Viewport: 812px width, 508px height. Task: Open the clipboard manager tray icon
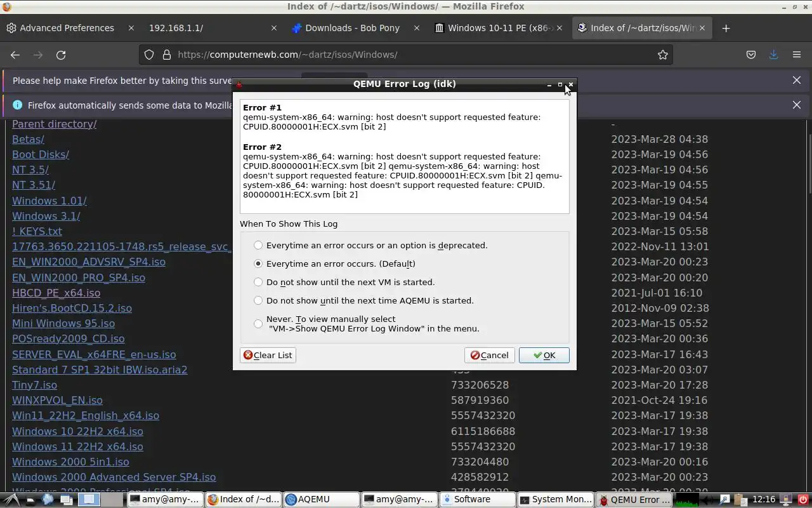pos(740,500)
